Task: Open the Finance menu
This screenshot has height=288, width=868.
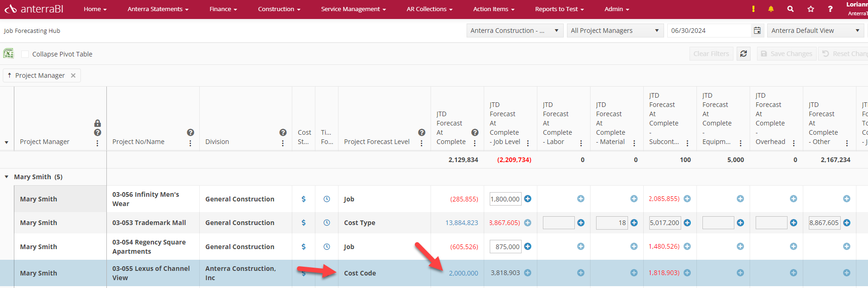Action: click(x=223, y=9)
